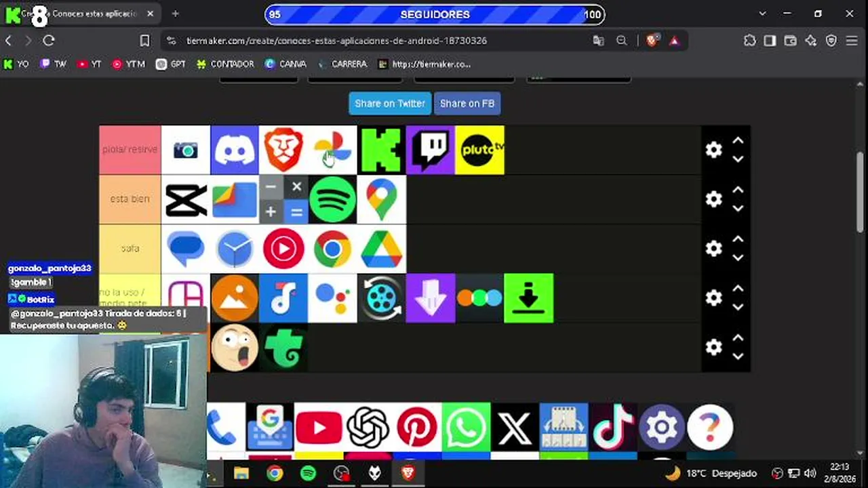This screenshot has height=488, width=868.
Task: Select the green download tile
Action: pyautogui.click(x=529, y=298)
